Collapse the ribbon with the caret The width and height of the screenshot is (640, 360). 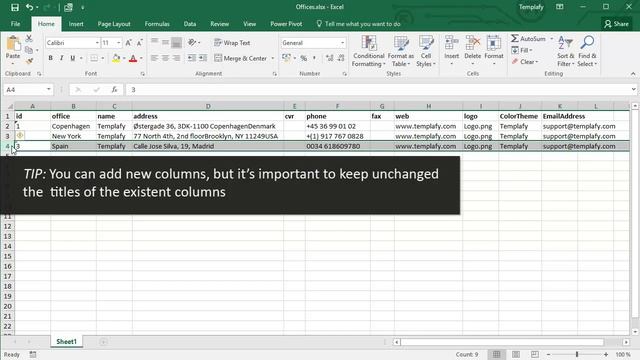(633, 74)
